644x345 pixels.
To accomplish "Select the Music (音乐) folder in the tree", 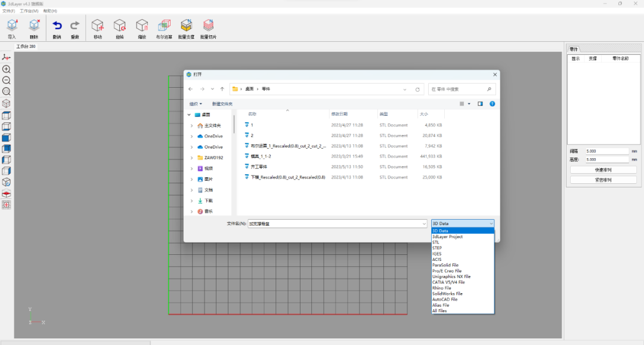I will click(208, 211).
